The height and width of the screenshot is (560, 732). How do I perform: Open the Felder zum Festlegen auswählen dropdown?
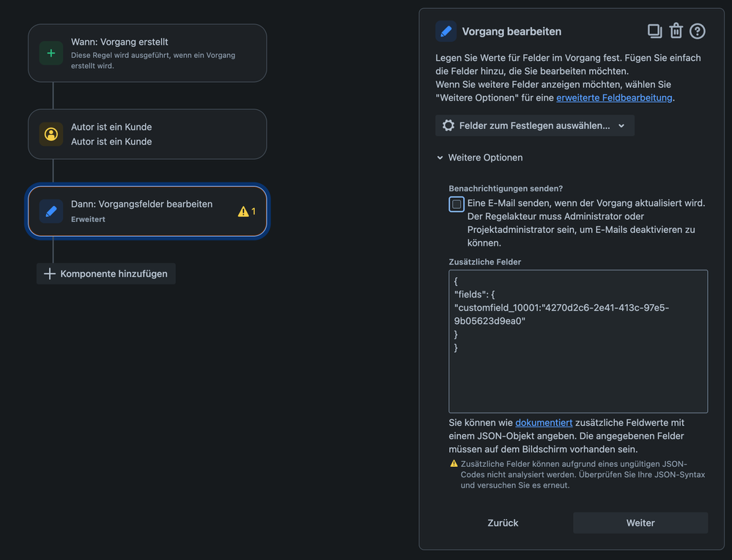coord(534,125)
